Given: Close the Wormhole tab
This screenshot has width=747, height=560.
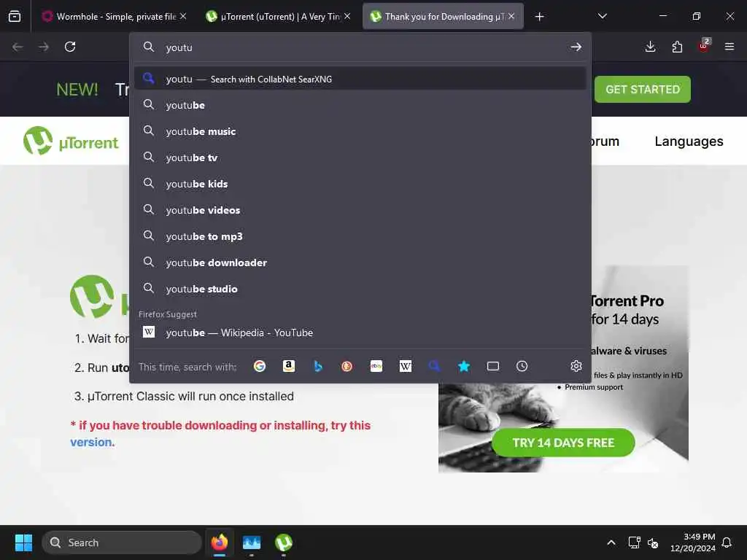Looking at the screenshot, I should coord(183,16).
